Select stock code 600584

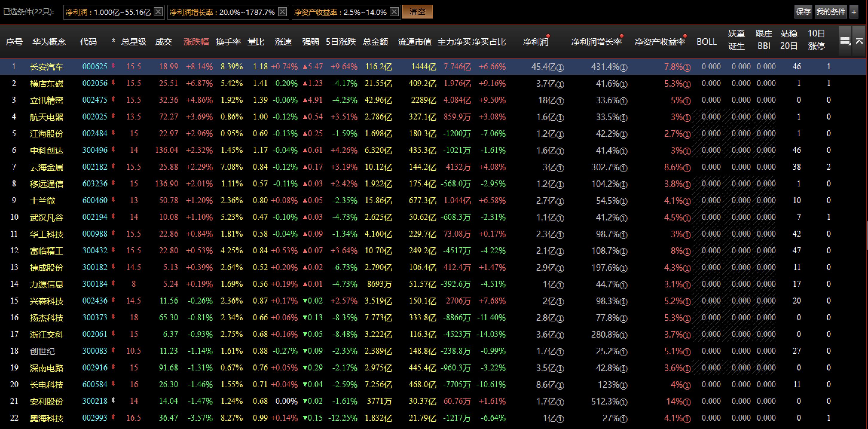(x=95, y=384)
